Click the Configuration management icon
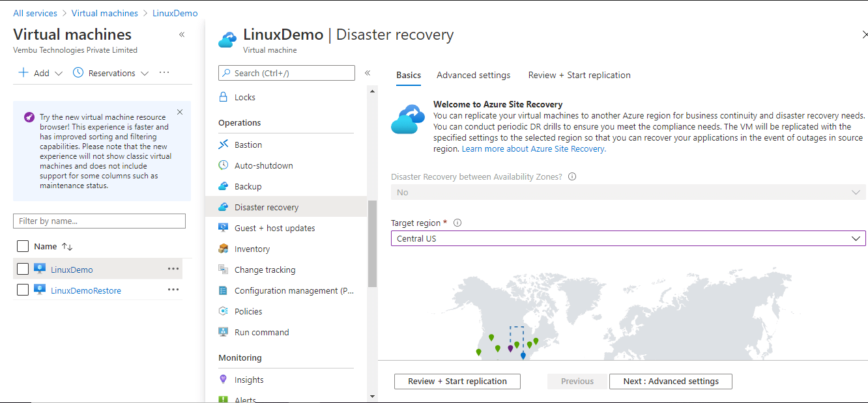 pos(223,290)
